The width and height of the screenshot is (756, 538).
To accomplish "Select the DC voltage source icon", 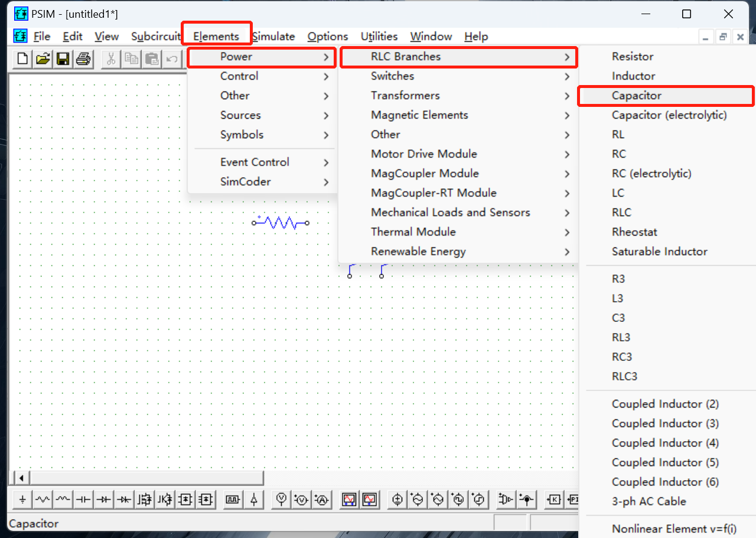I will (397, 500).
